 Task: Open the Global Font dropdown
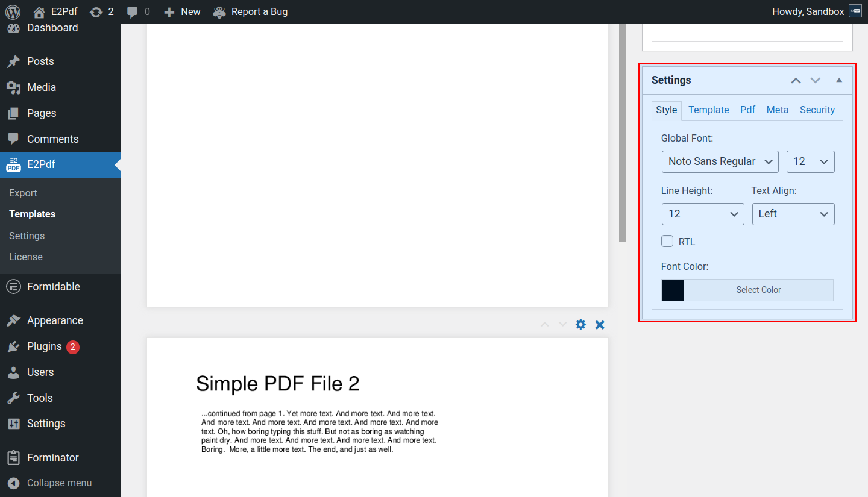pyautogui.click(x=720, y=161)
